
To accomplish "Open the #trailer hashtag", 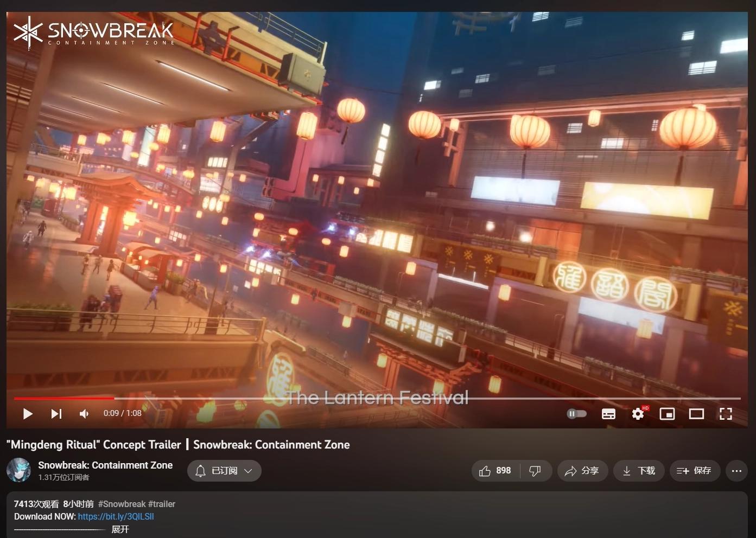I will tap(162, 504).
